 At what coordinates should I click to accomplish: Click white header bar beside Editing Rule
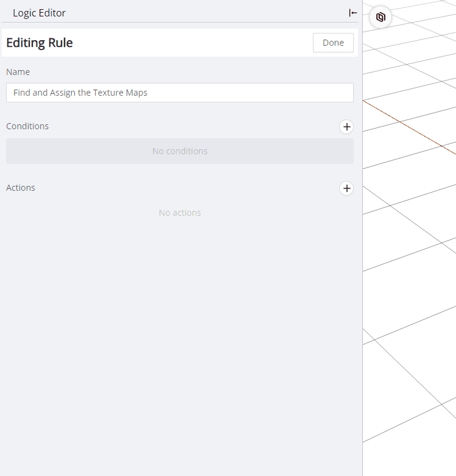195,43
